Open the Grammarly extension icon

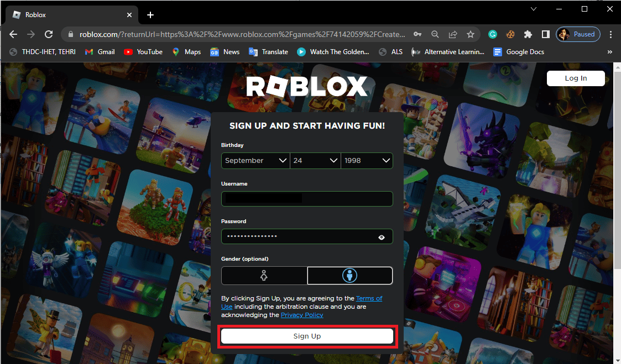(492, 34)
